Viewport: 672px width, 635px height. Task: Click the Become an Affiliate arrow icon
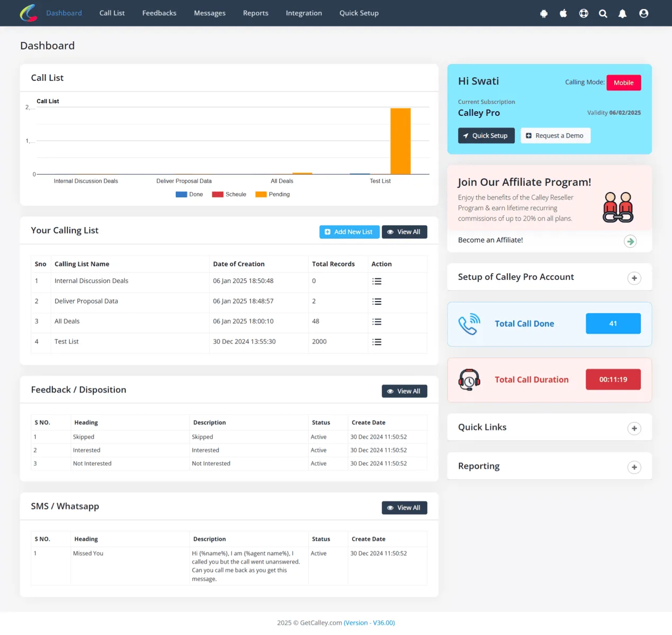point(630,241)
